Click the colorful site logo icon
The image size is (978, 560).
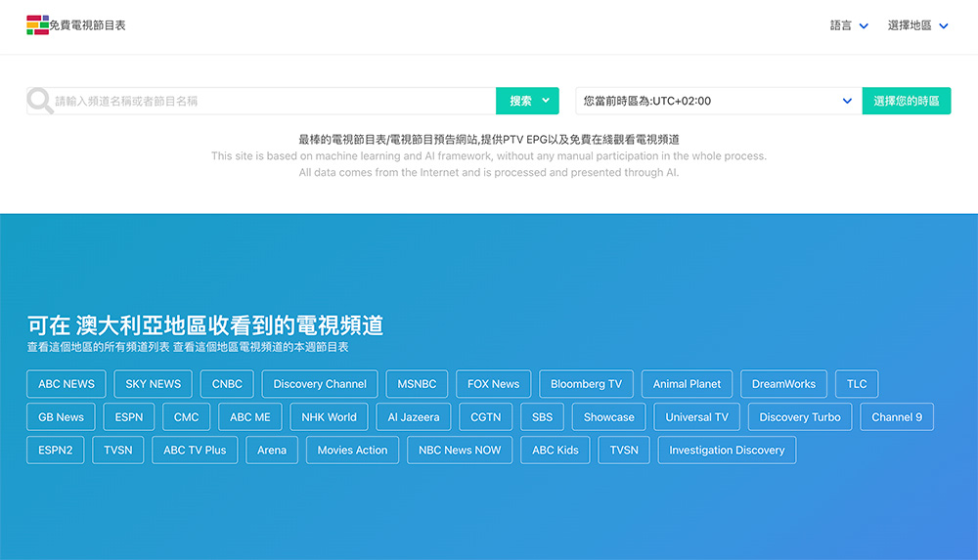click(37, 25)
